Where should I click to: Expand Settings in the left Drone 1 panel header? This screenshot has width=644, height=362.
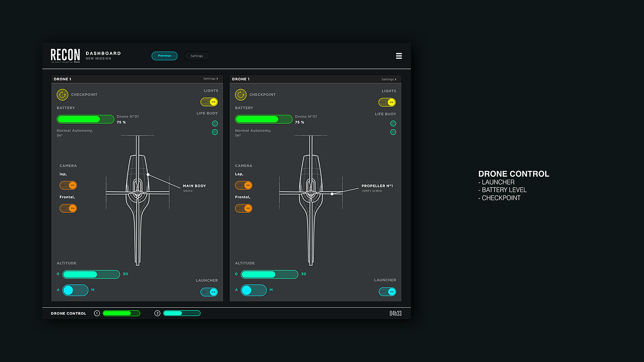point(211,79)
